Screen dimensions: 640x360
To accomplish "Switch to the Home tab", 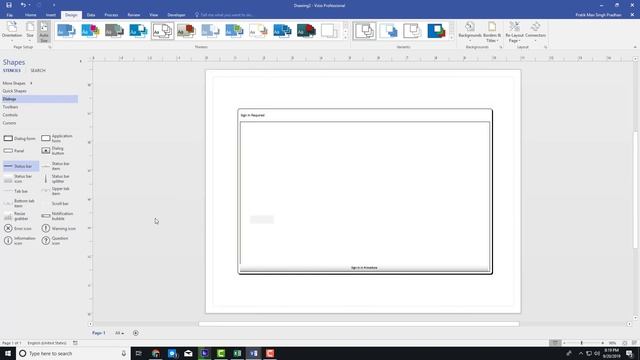I will click(31, 15).
